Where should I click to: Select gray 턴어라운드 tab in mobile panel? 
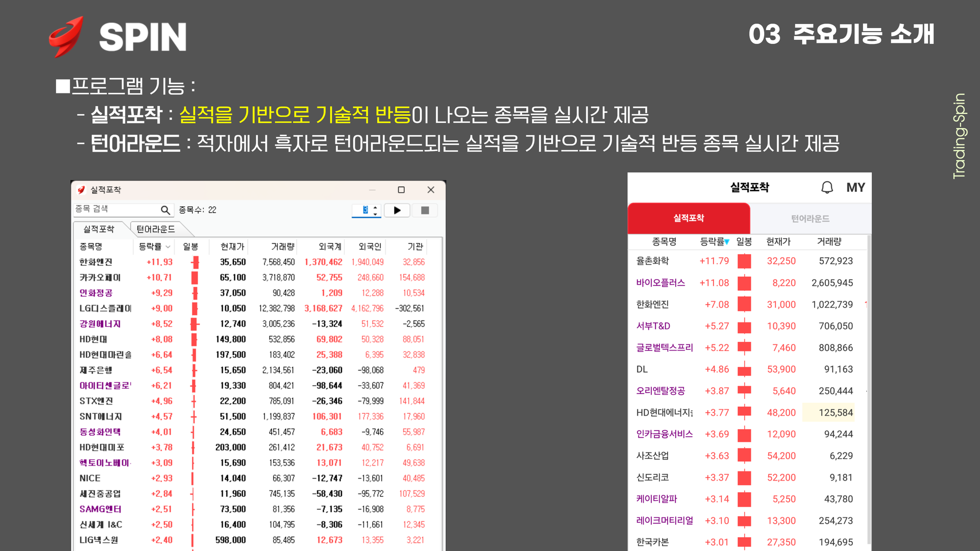click(810, 219)
